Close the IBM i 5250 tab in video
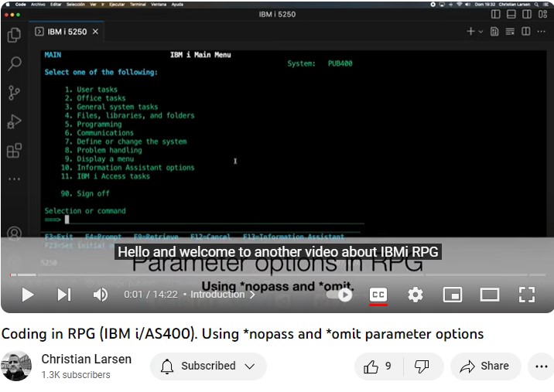Image resolution: width=554 pixels, height=392 pixels. [95, 32]
